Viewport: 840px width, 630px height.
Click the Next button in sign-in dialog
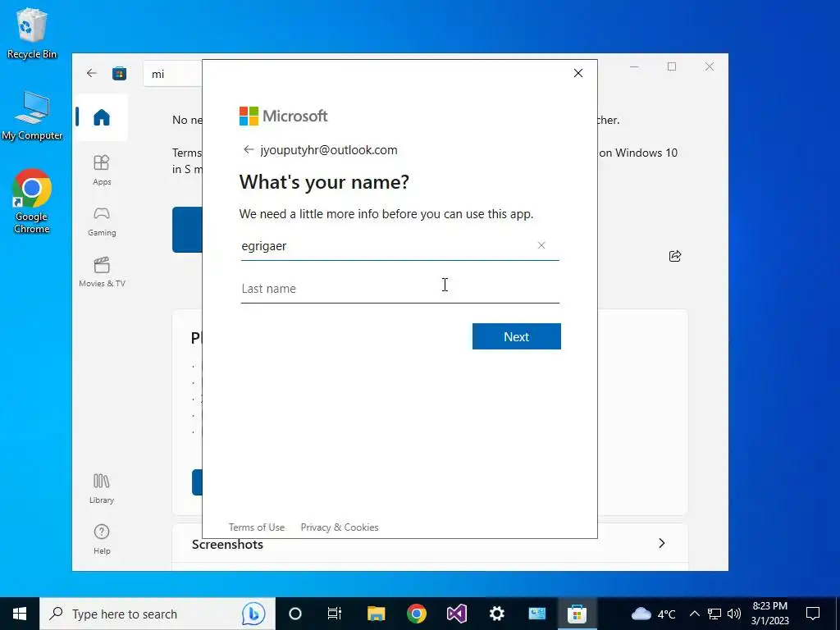[517, 336]
